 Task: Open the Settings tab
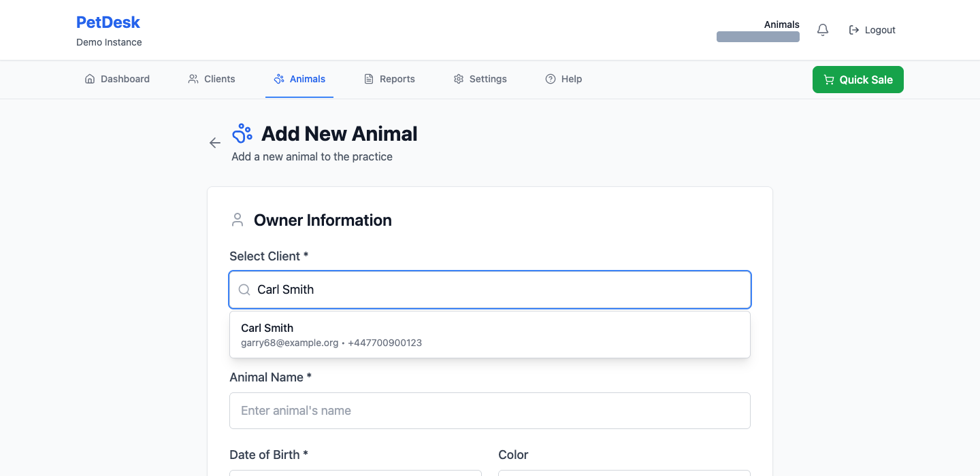(480, 79)
